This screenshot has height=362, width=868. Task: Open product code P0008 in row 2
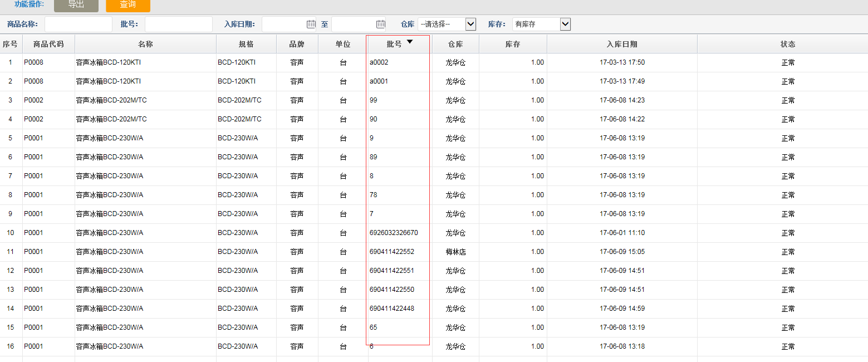pyautogui.click(x=33, y=81)
